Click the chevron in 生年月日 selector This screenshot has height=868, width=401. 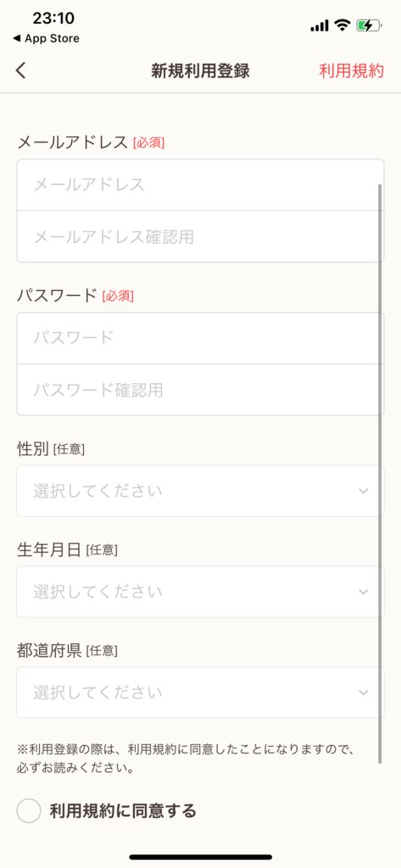[364, 592]
